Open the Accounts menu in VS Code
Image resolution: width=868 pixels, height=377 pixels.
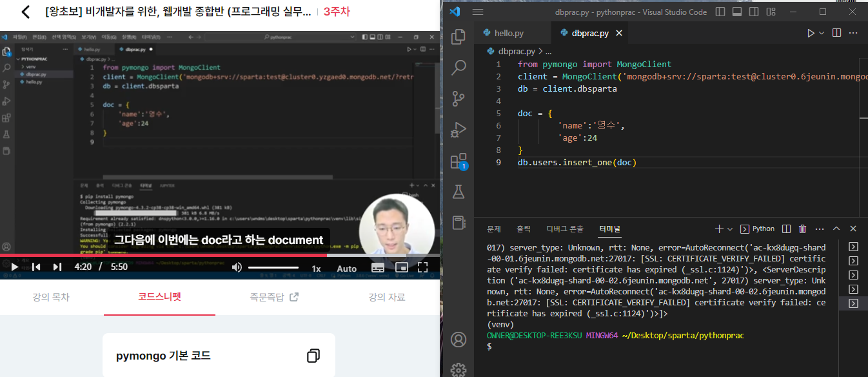[459, 339]
